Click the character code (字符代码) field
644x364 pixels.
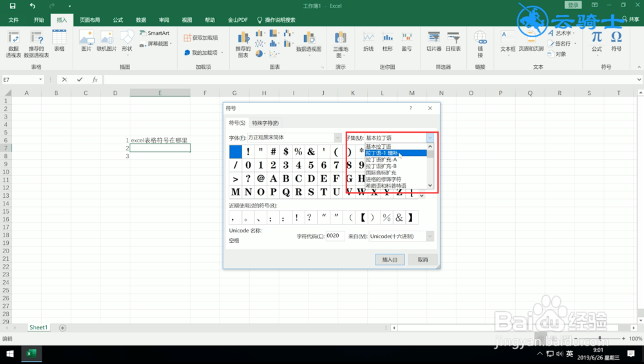tap(335, 236)
